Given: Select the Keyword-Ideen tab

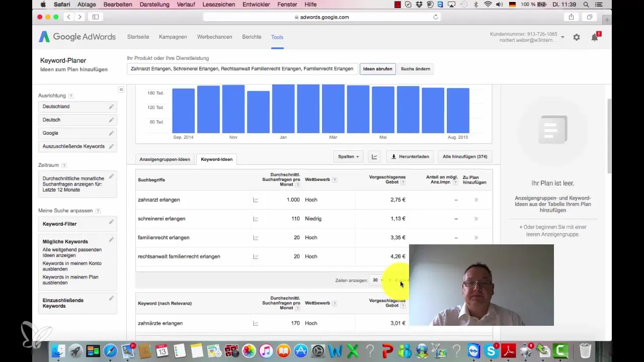Looking at the screenshot, I should (217, 159).
